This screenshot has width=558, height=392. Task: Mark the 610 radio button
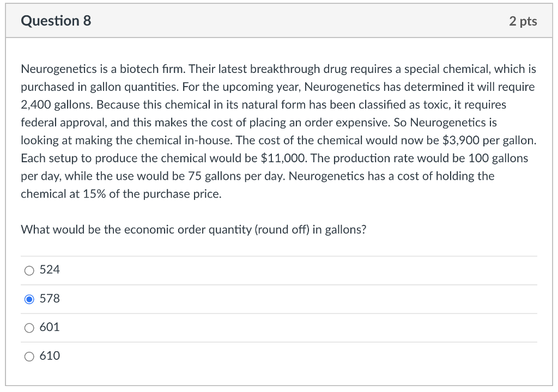coord(29,357)
